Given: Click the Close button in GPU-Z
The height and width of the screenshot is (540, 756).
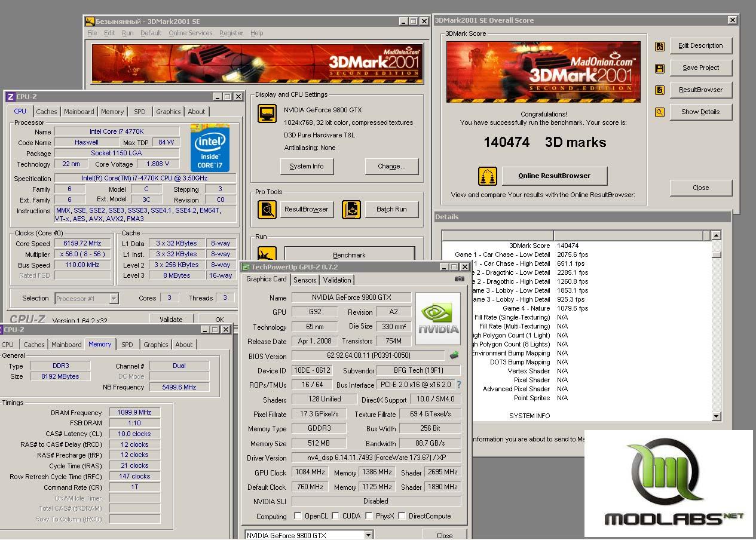Looking at the screenshot, I should 444,535.
